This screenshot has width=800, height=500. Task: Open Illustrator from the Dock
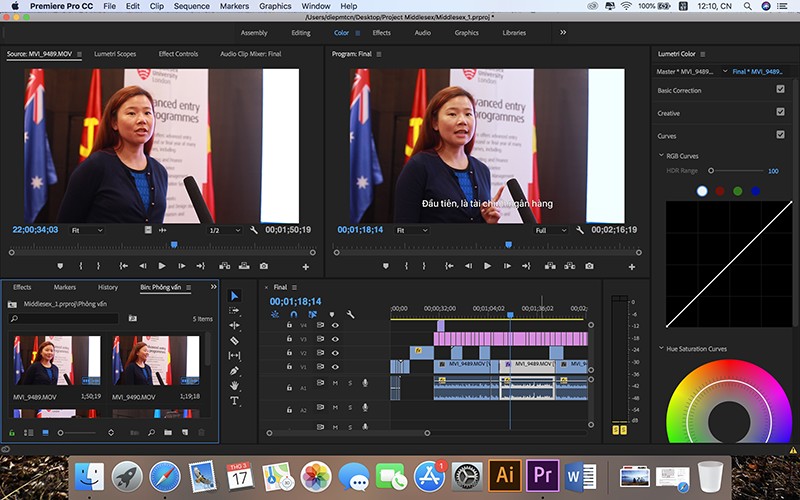coord(505,475)
